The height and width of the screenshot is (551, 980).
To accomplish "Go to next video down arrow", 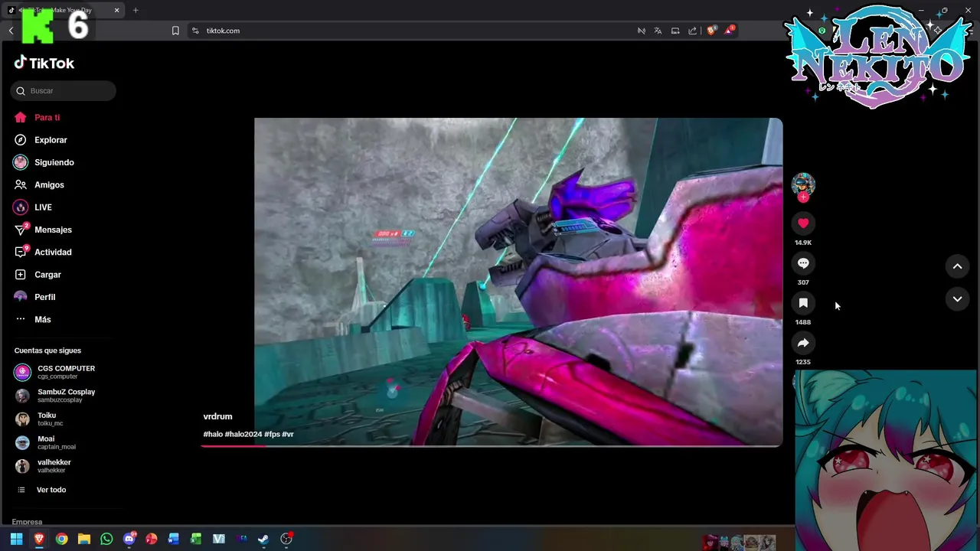I will pos(957,299).
